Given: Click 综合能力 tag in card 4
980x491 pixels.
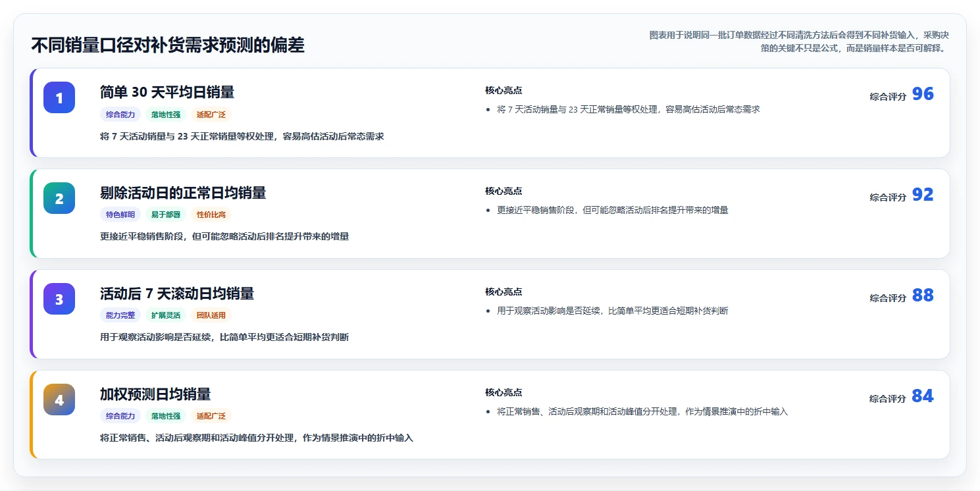Looking at the screenshot, I should coord(120,416).
